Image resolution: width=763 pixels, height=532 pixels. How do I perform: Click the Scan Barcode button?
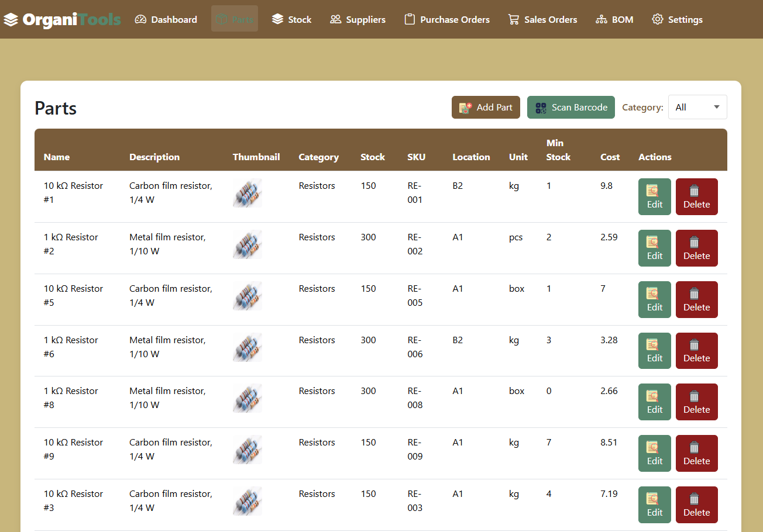570,108
